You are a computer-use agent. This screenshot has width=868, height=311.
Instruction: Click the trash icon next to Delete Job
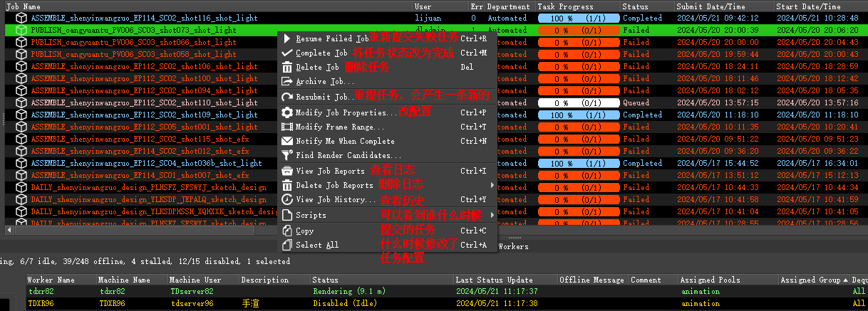coord(287,68)
